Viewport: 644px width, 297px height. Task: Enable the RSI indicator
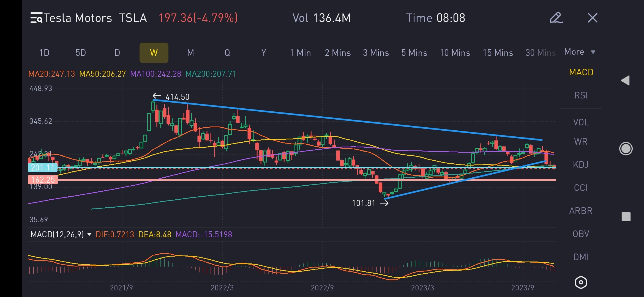(581, 95)
